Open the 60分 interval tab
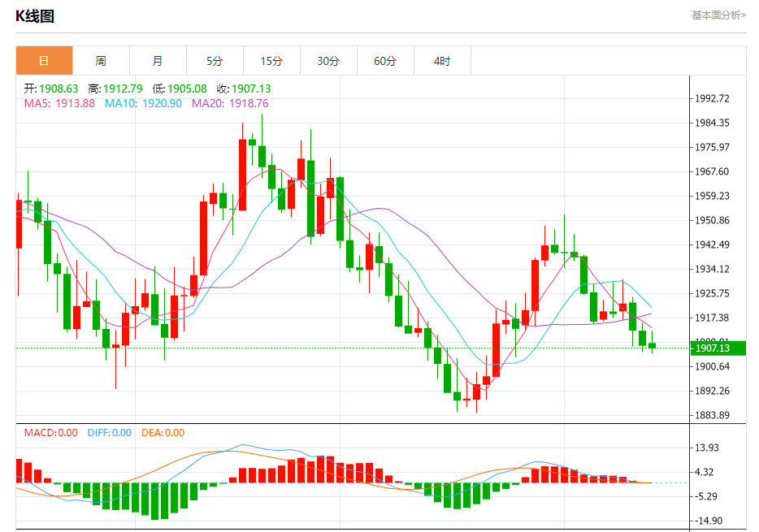The image size is (759, 532). (x=385, y=61)
